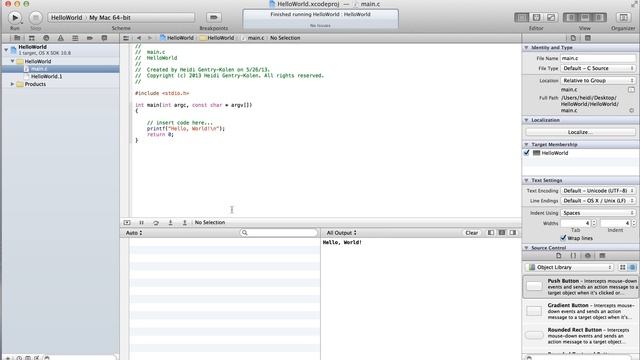Screen dimensions: 640x360
Task: Click the Step Over debug icon
Action: (x=156, y=222)
